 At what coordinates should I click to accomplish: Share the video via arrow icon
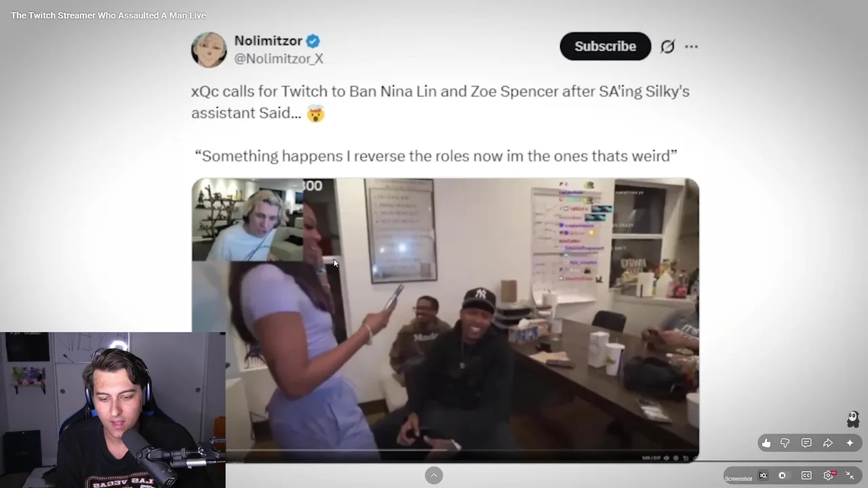pyautogui.click(x=828, y=443)
